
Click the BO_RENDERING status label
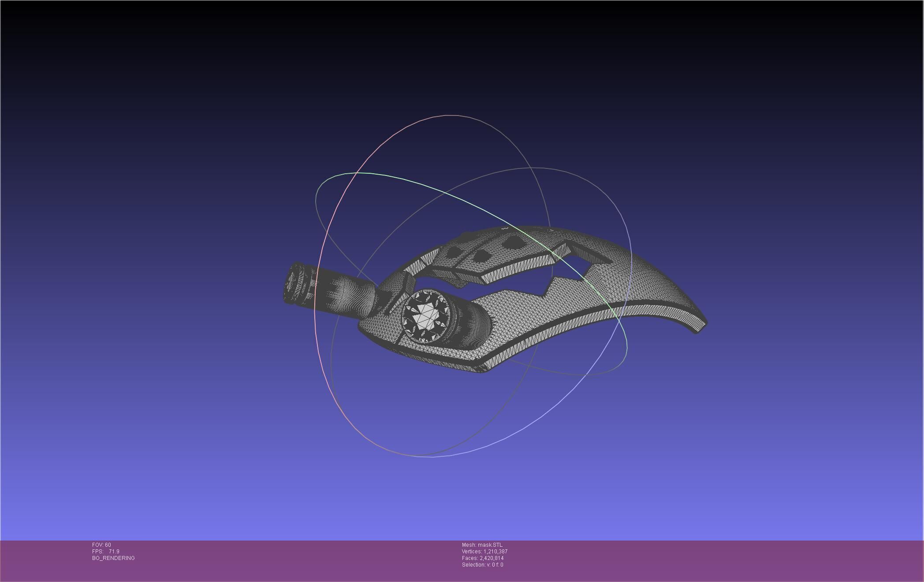113,558
